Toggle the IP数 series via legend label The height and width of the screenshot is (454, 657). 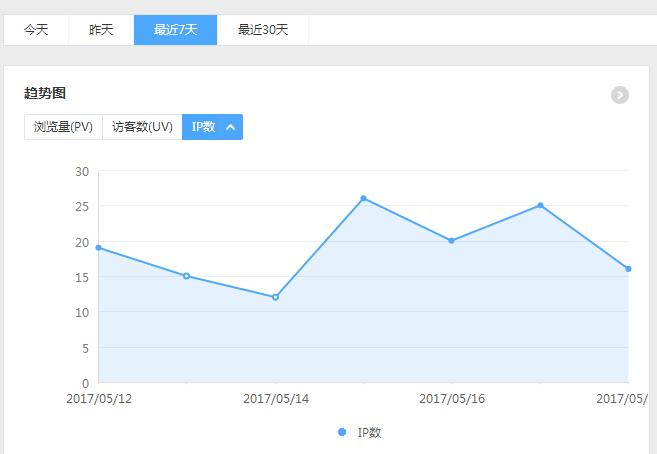point(369,433)
